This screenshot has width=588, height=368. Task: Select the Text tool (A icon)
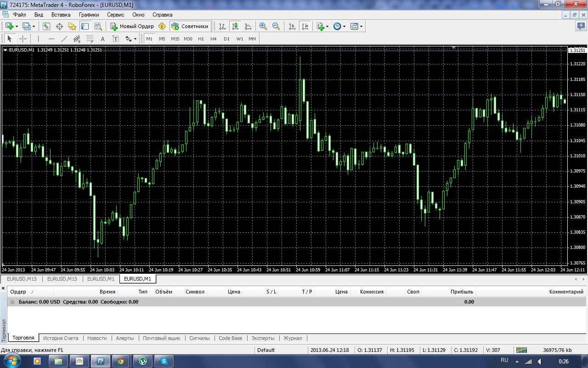(x=102, y=39)
